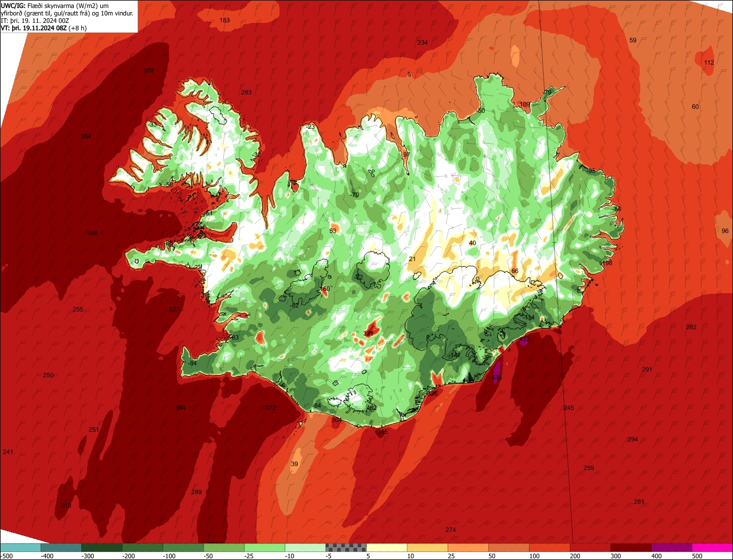
Task: Click the red-orange swatch between 100 and 200
Action: (x=549, y=547)
